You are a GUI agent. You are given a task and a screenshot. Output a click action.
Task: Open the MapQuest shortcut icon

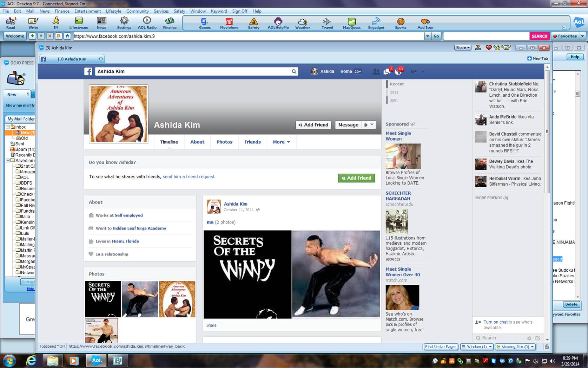[x=351, y=23]
